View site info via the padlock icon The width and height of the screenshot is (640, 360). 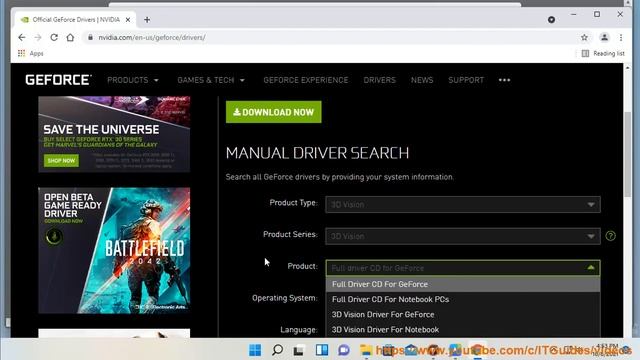[x=90, y=37]
